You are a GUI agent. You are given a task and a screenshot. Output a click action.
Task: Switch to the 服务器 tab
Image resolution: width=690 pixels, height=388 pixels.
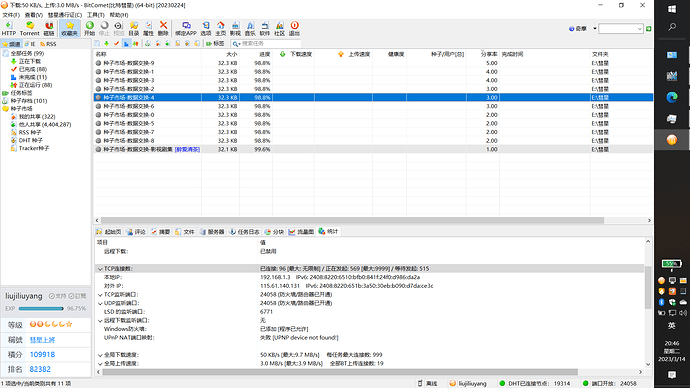pyautogui.click(x=212, y=232)
